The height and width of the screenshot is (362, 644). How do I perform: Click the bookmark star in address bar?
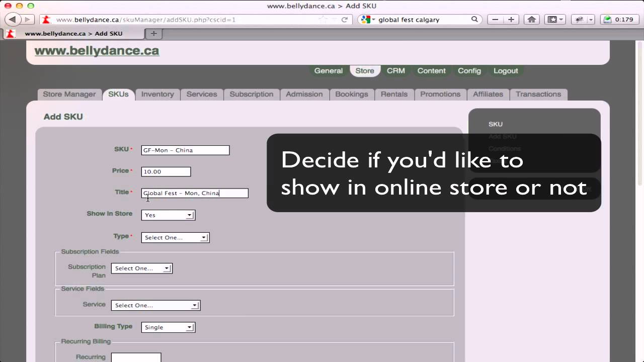click(323, 20)
